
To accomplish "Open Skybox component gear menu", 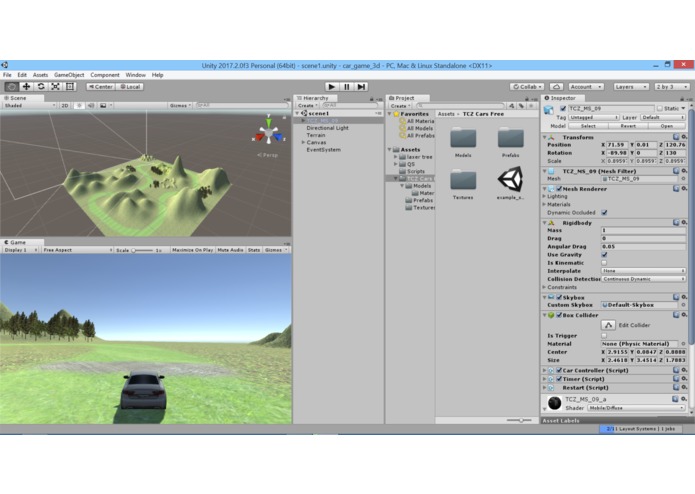I will click(684, 297).
